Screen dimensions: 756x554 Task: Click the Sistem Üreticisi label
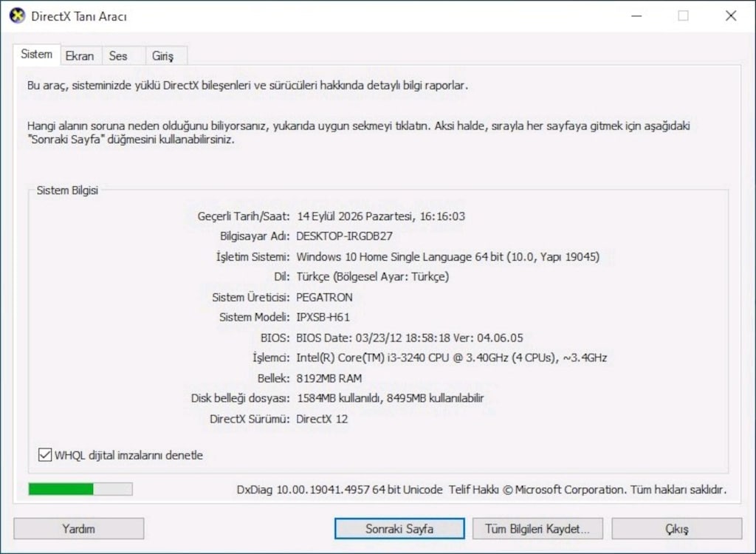point(251,297)
